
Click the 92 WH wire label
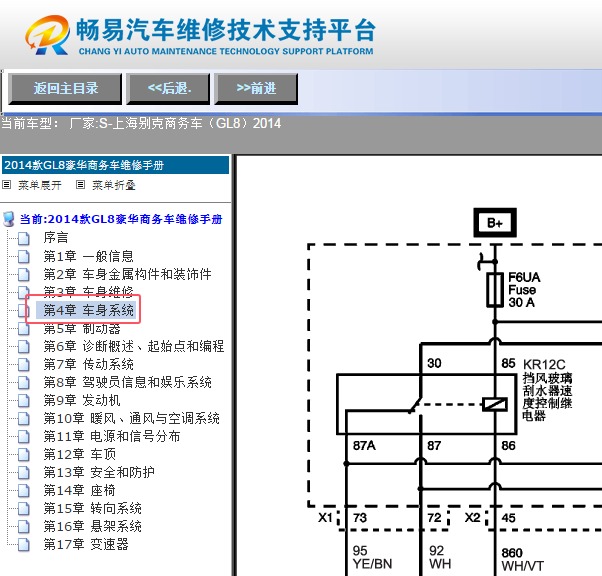[x=440, y=557]
